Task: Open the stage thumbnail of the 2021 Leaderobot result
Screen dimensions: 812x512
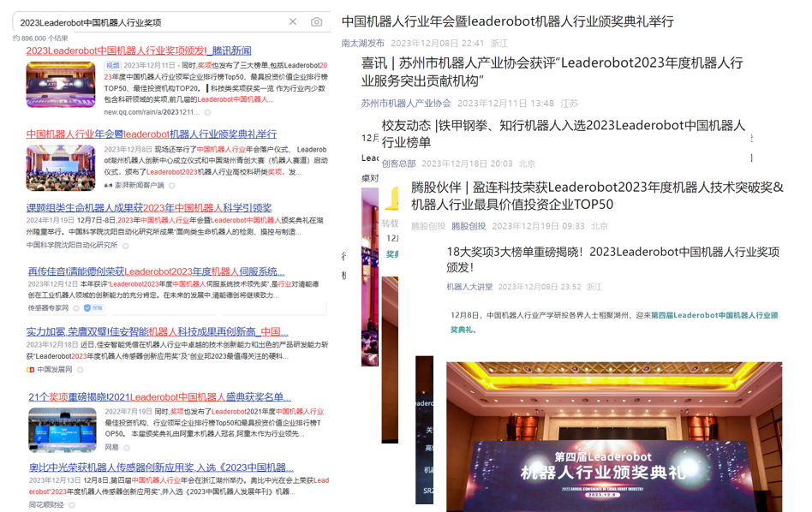Action: click(63, 430)
